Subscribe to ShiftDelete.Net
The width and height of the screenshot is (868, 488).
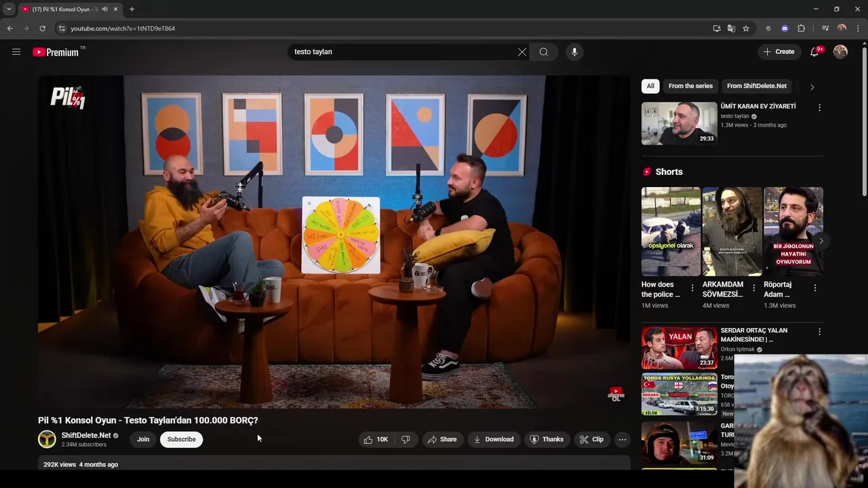pos(181,439)
